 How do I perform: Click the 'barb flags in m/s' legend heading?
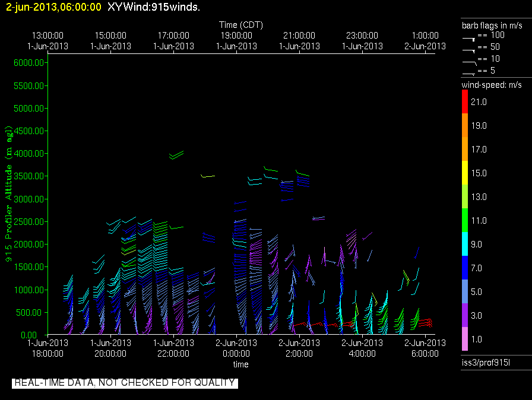pos(492,26)
